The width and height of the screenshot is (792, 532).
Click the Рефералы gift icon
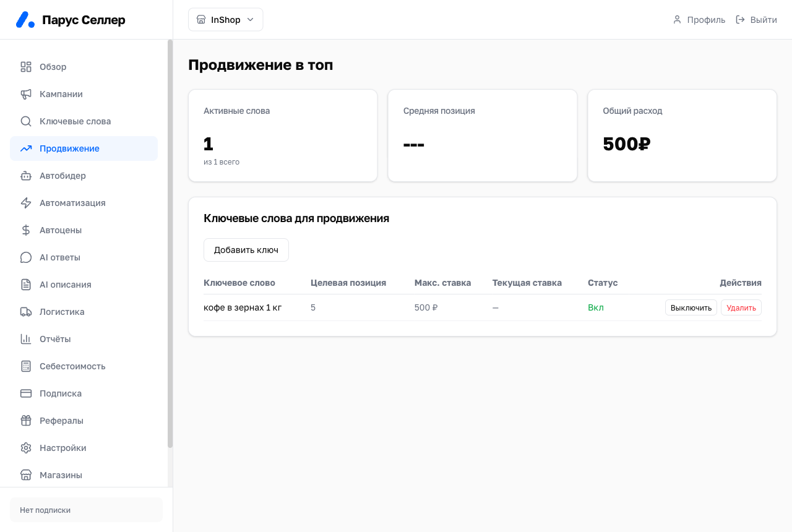(26, 421)
